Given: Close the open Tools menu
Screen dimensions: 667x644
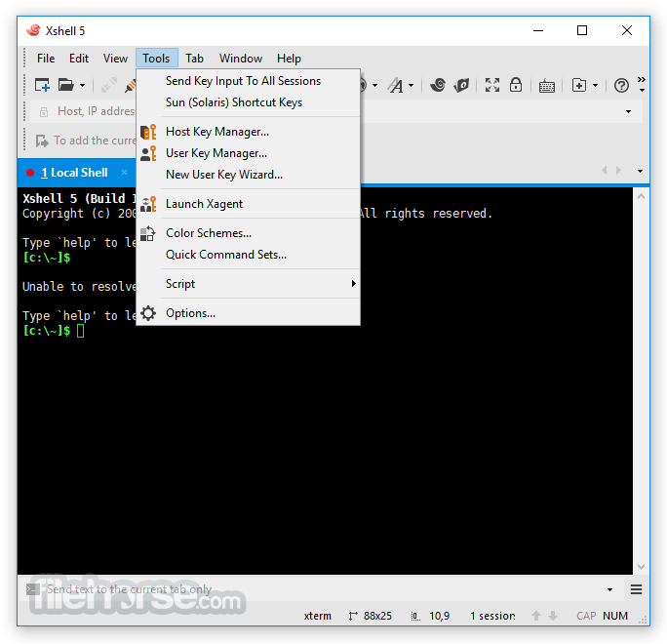Looking at the screenshot, I should click(x=157, y=59).
